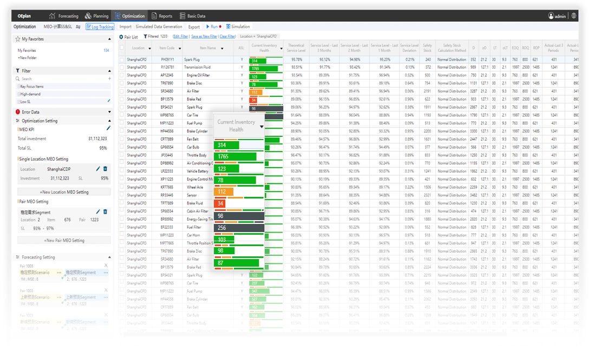Edit the ShanghaiCDP location MEO setting
Image resolution: width=594 pixels, height=364 pixels.
click(98, 169)
